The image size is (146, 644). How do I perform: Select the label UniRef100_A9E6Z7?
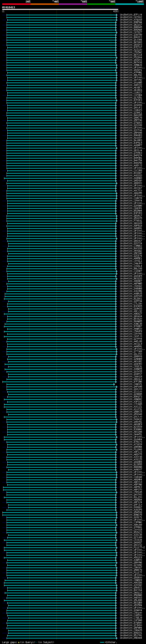131,314
